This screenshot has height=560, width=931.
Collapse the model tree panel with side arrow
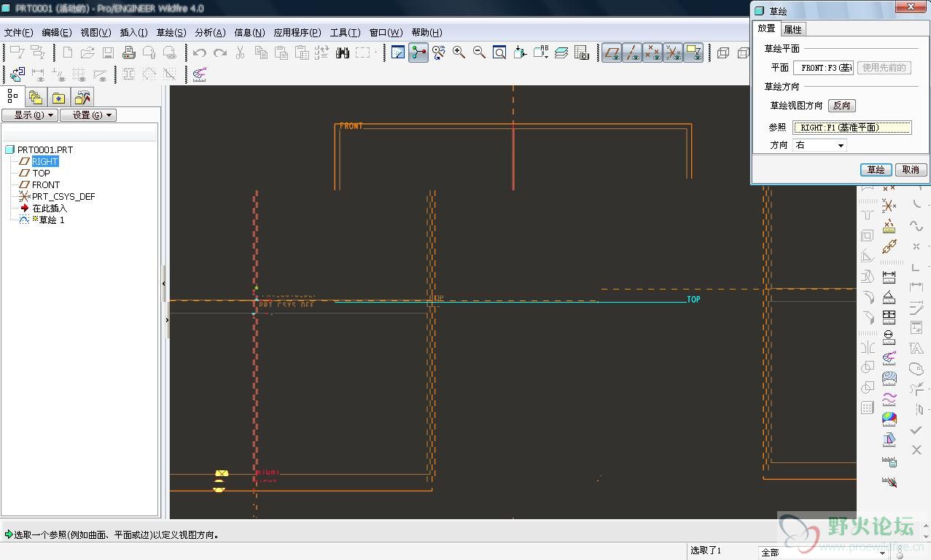tap(164, 284)
